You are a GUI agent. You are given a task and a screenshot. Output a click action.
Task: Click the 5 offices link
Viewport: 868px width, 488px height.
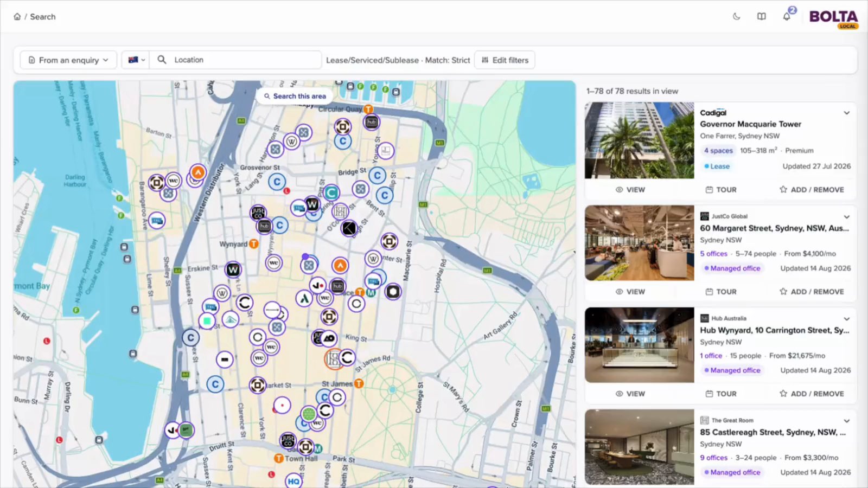[713, 254]
